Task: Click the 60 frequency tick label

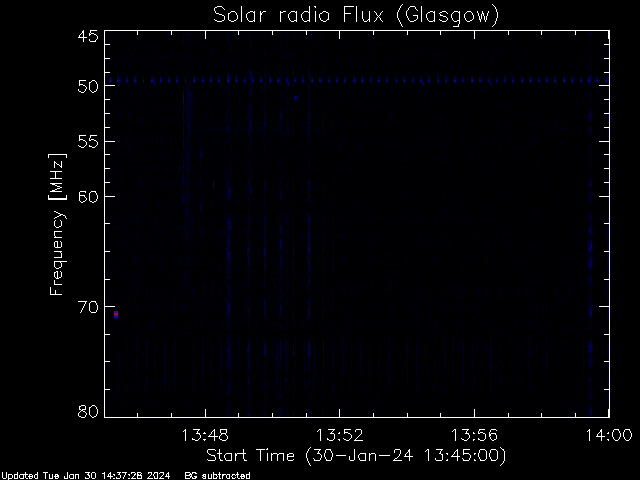Action: pyautogui.click(x=88, y=197)
